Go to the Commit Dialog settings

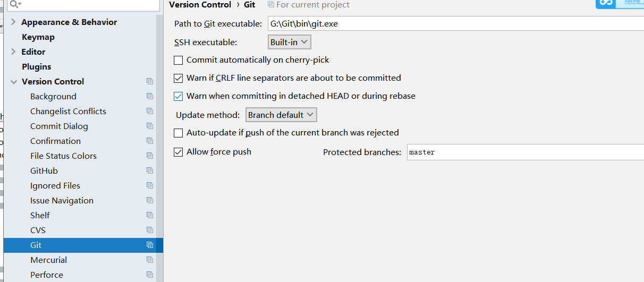coord(59,126)
